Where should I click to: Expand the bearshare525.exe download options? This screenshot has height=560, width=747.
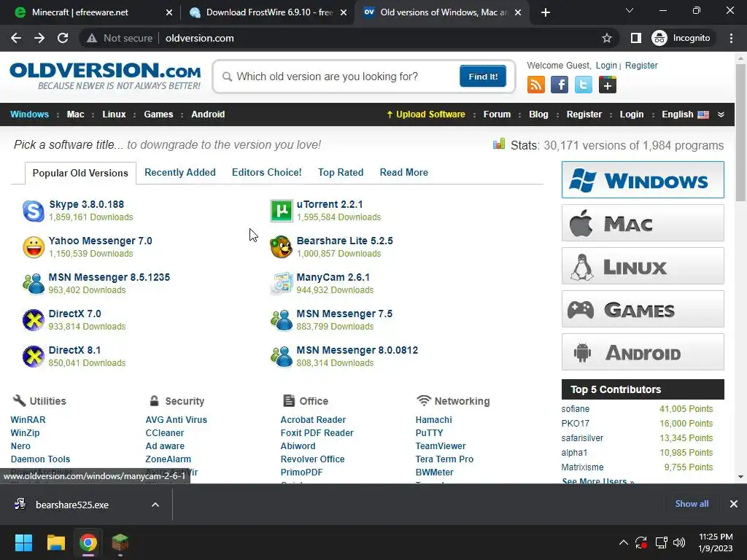point(155,505)
